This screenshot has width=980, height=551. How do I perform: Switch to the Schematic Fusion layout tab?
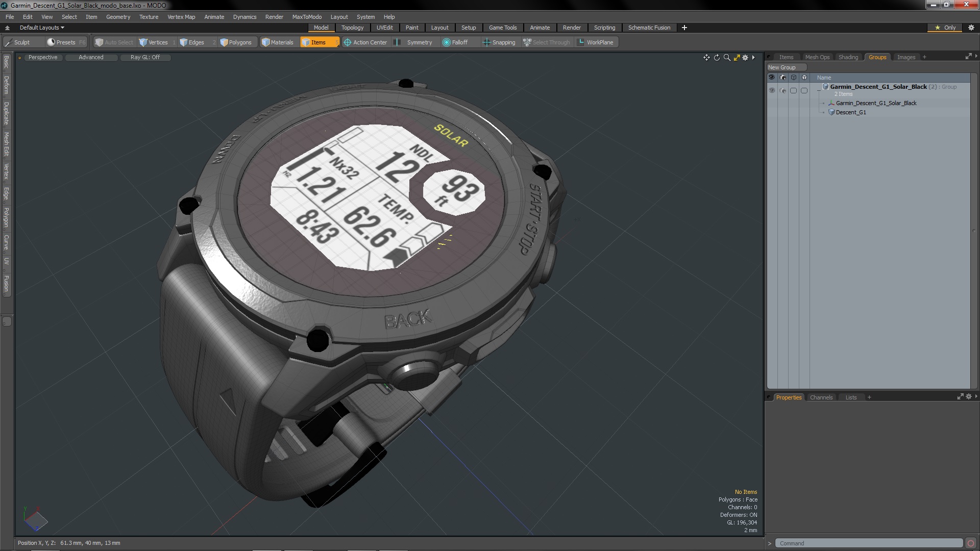coord(649,28)
